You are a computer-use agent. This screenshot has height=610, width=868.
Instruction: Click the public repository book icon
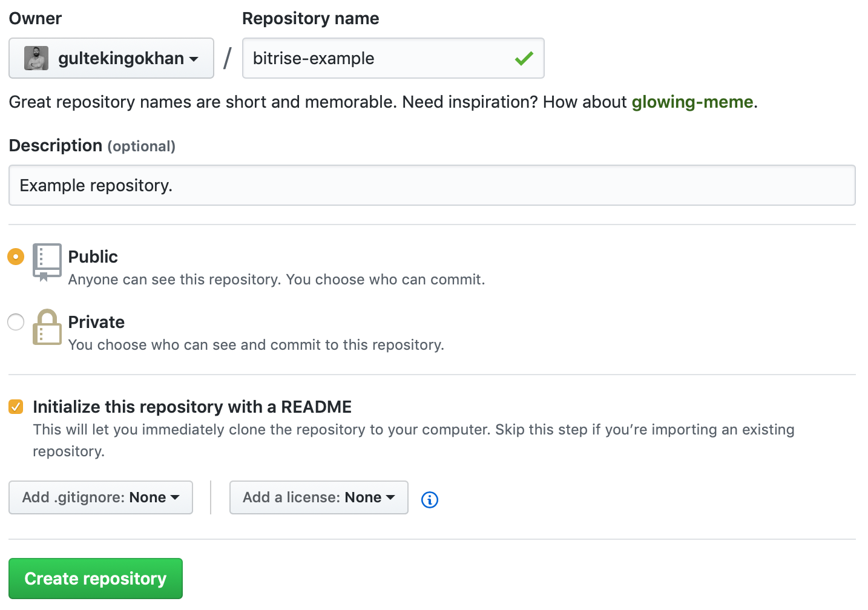(47, 262)
